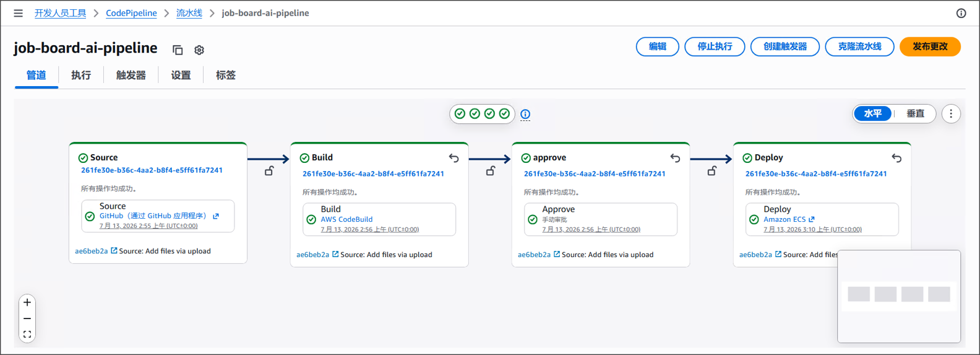Open execution ID link in Build stage
This screenshot has width=980, height=355.
click(x=373, y=174)
